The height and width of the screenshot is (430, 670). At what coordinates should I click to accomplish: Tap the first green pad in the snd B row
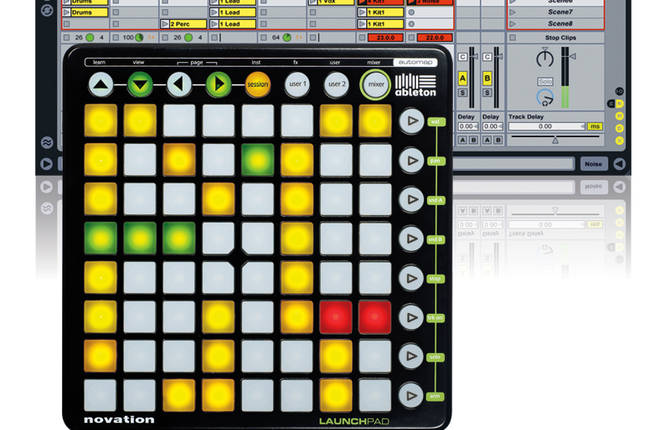point(100,239)
